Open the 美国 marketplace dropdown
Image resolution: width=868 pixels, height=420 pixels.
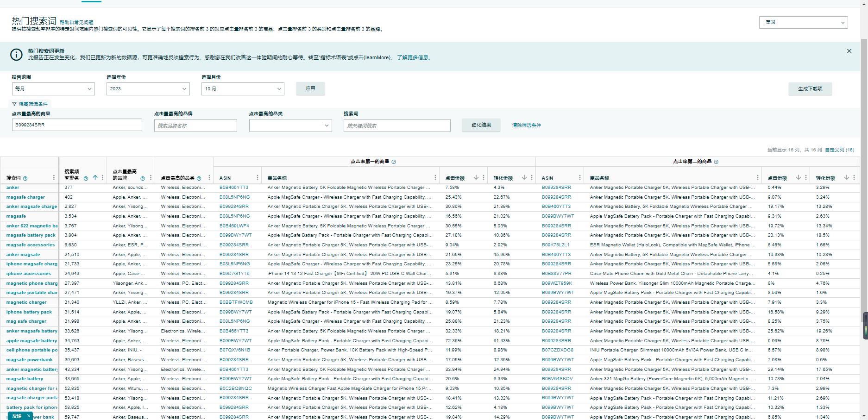coord(803,22)
